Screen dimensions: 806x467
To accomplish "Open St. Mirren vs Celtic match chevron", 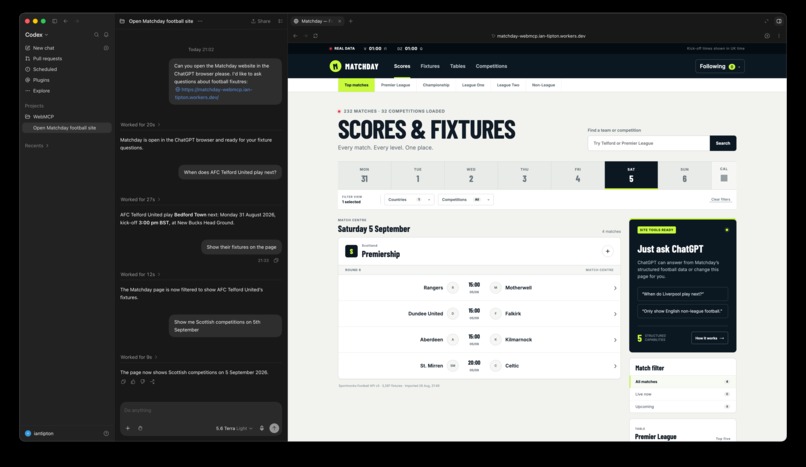I will tap(615, 366).
